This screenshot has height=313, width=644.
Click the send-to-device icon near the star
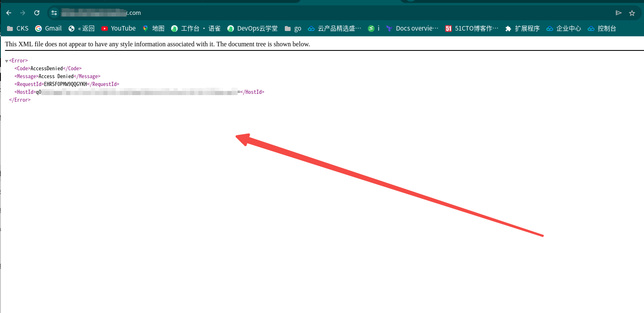[619, 13]
